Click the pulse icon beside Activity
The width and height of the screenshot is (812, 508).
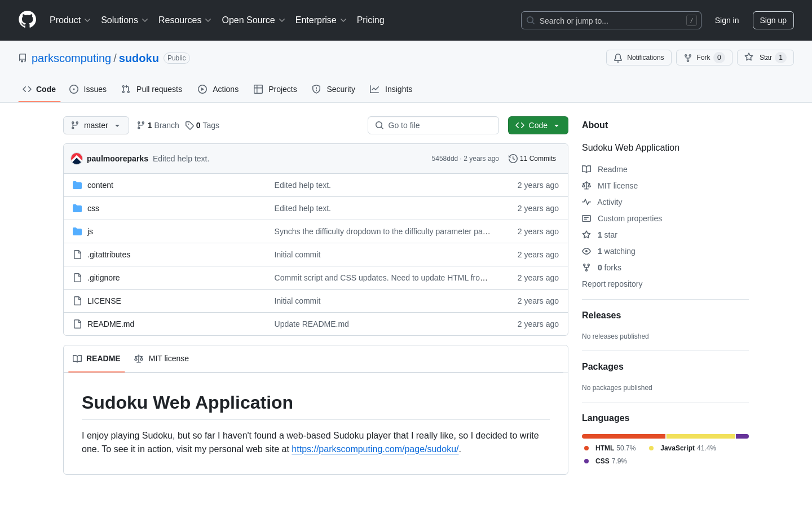[586, 202]
